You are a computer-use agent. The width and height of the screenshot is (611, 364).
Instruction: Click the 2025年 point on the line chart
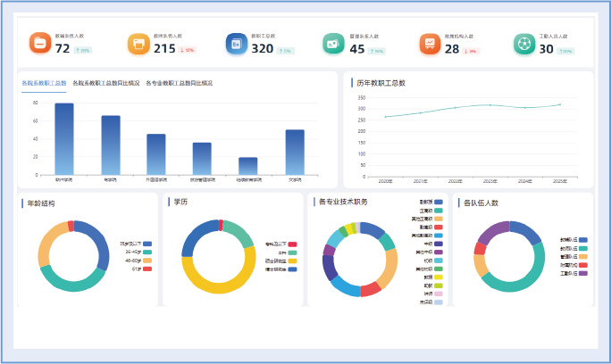[560, 104]
